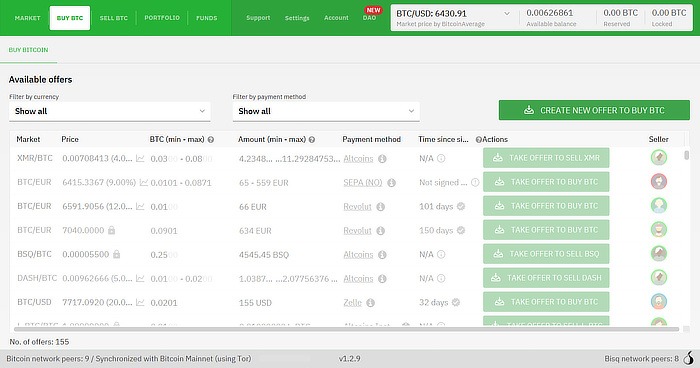Click the BUY BITCOIN sub-tab
Viewport: 700px width, 368px height.
pyautogui.click(x=28, y=50)
